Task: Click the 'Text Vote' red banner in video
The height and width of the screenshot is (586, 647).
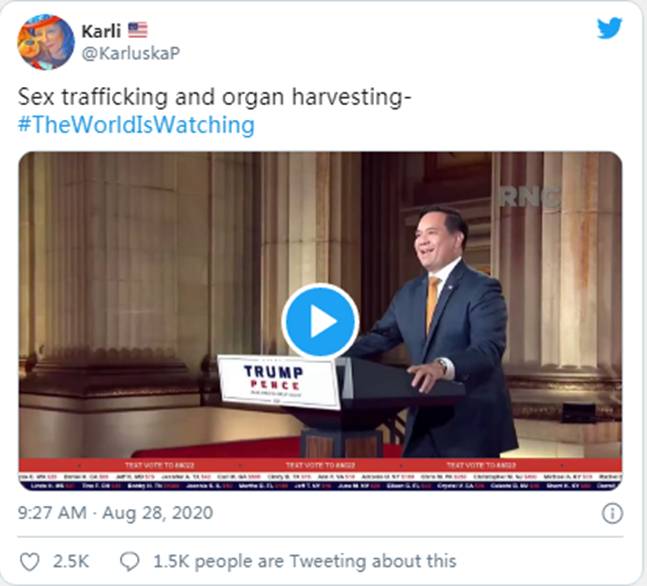Action: point(320,465)
